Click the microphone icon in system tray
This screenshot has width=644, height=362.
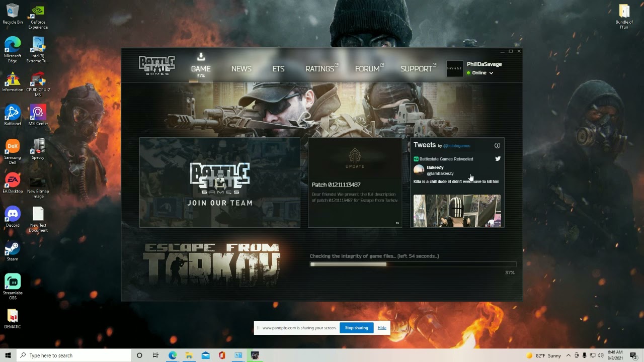(585, 355)
